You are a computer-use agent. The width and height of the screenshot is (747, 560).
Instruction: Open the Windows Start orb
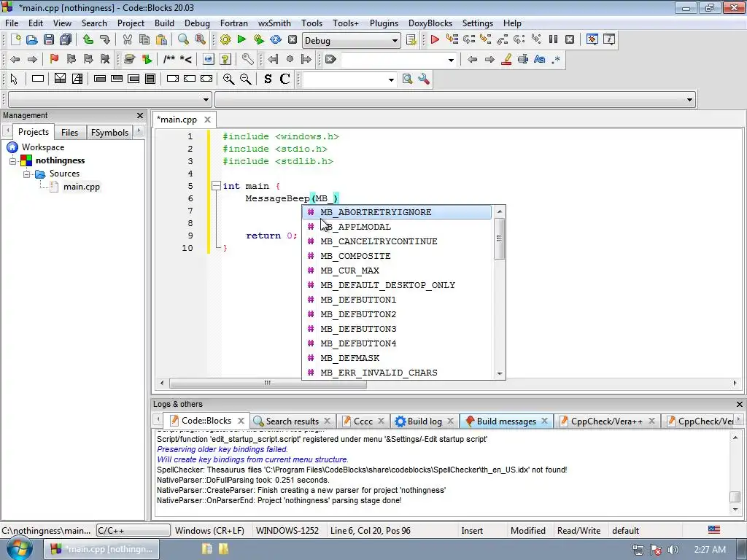pos(19,548)
